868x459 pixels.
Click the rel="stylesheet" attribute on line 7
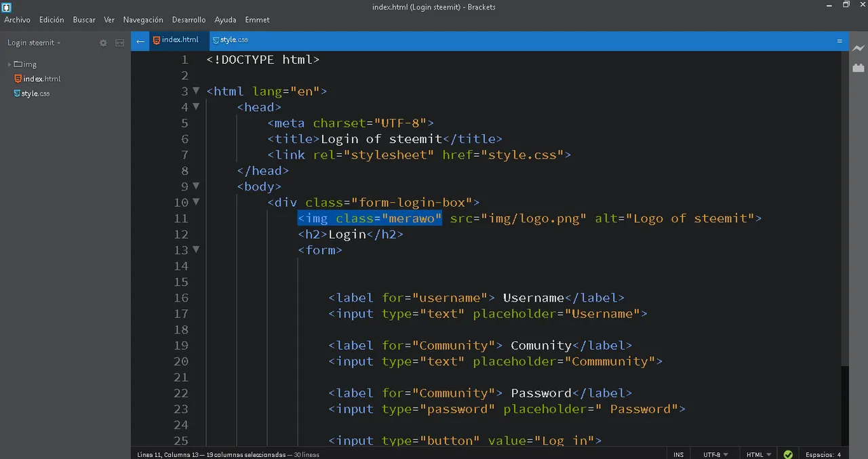pyautogui.click(x=374, y=155)
